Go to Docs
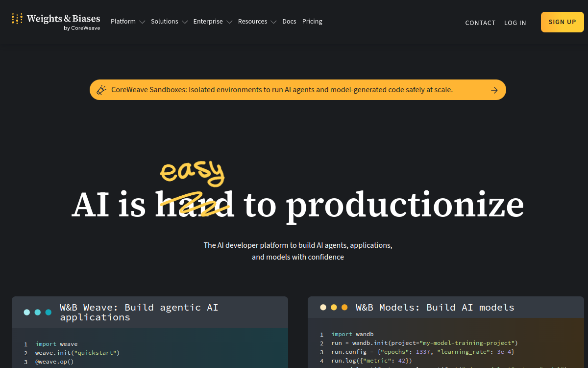The image size is (588, 368). click(289, 22)
